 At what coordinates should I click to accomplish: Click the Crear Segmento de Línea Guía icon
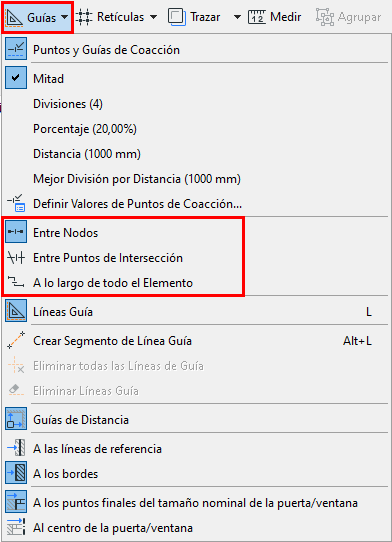coord(16,340)
